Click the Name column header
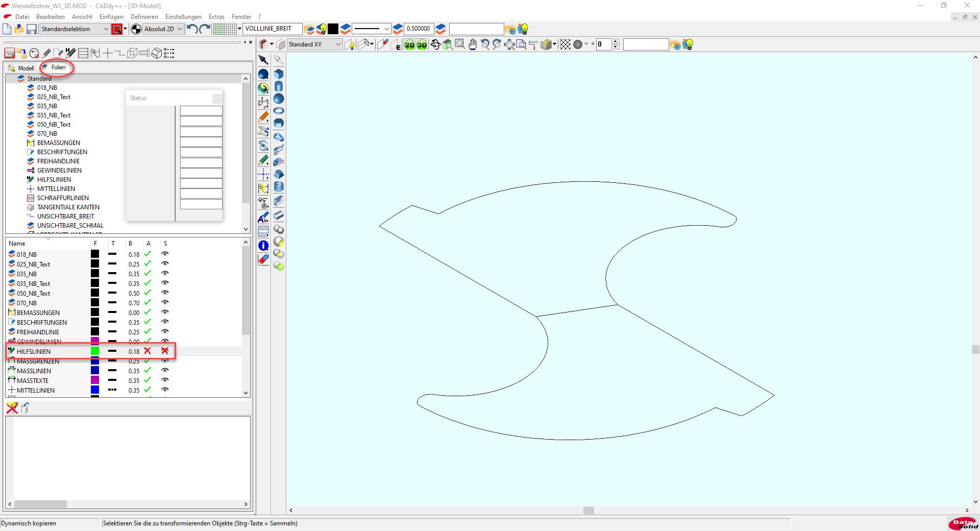This screenshot has width=980, height=531. coord(17,244)
